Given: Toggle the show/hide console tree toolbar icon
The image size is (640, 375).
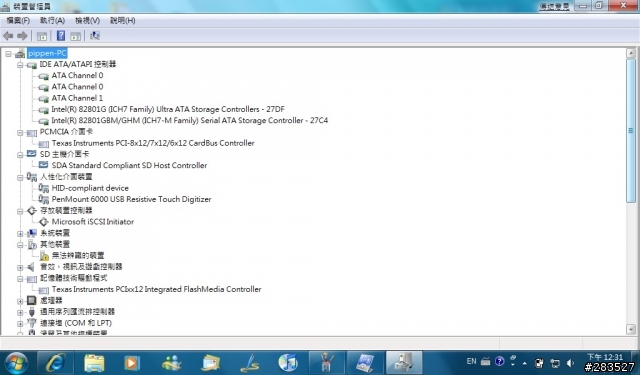Looking at the screenshot, I should (x=42, y=36).
